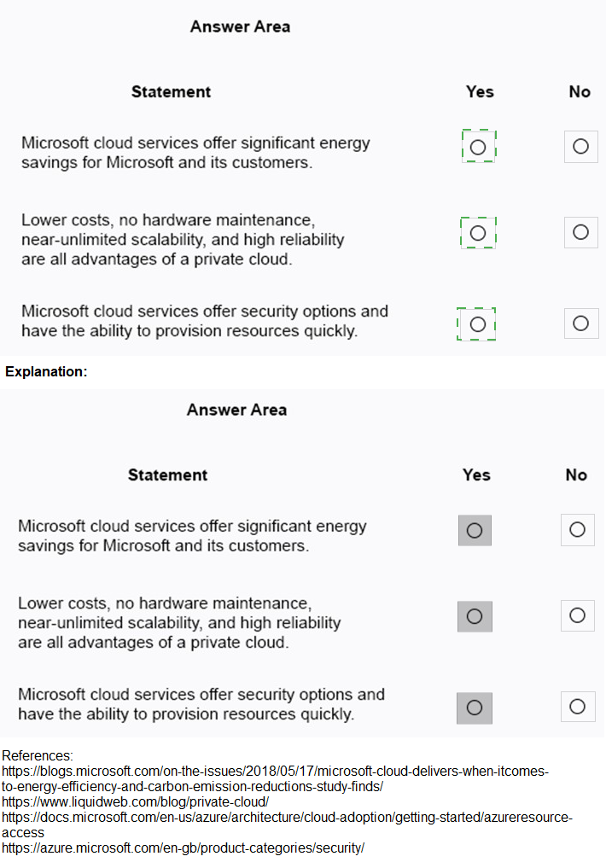Mark No for security options statement, upper area
Screen dimensions: 606x868
[580, 323]
